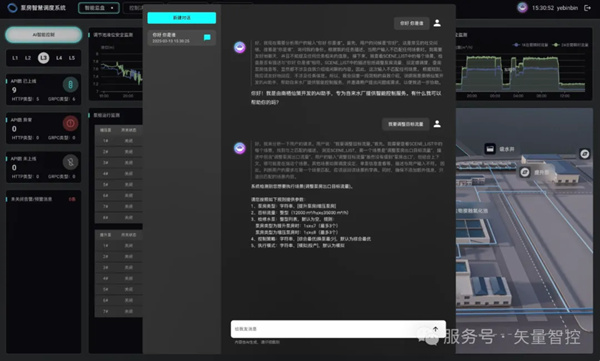Open the second top navigation tab
This screenshot has width=600, height=361.
click(x=133, y=8)
